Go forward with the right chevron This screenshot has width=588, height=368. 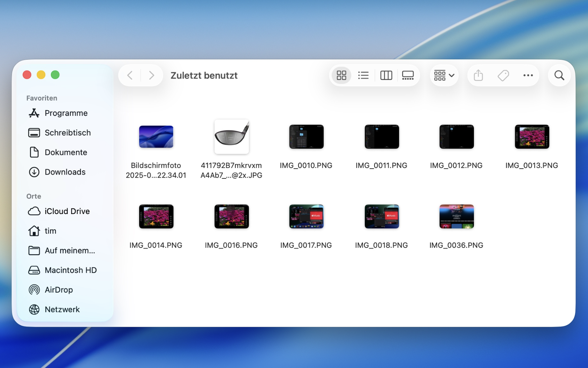(151, 75)
